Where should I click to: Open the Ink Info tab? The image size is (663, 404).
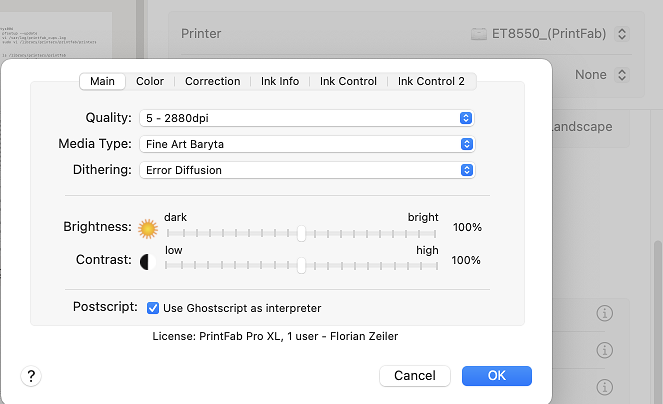[280, 81]
